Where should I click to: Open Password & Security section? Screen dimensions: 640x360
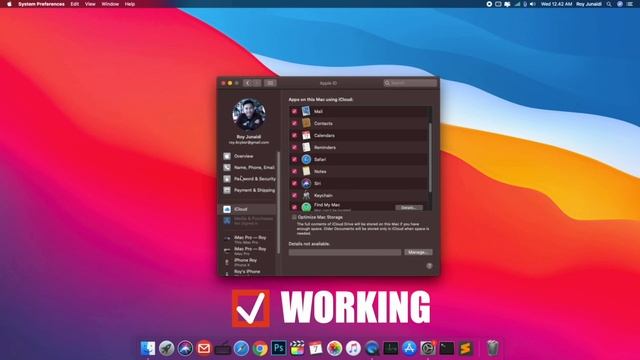249,179
